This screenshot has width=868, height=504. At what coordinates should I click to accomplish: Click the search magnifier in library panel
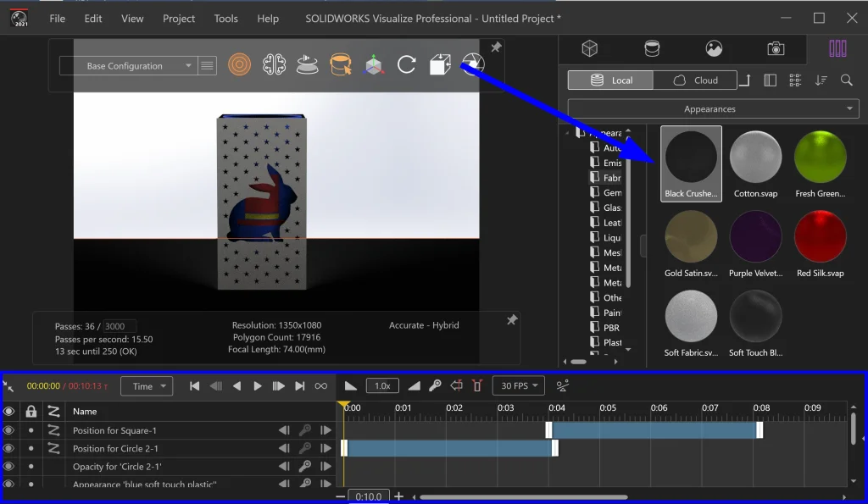pyautogui.click(x=846, y=80)
